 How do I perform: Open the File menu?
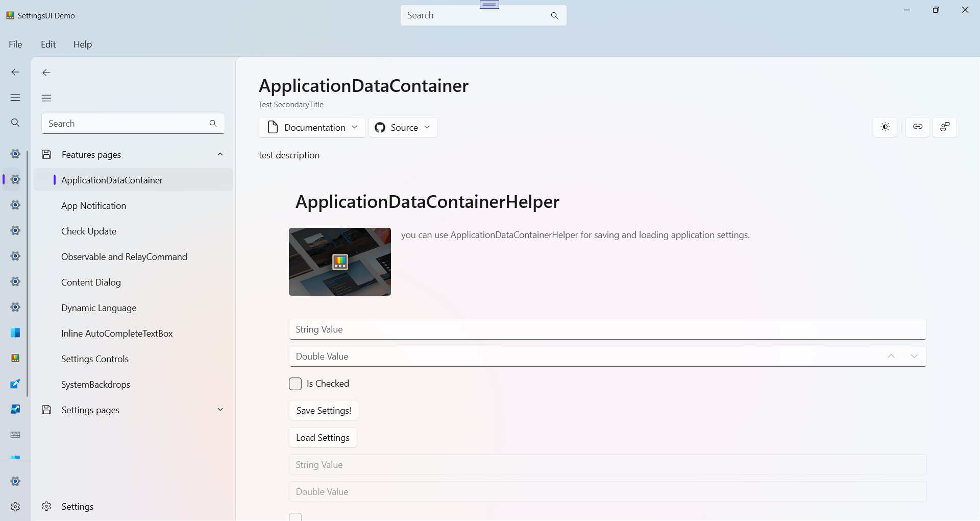tap(15, 44)
